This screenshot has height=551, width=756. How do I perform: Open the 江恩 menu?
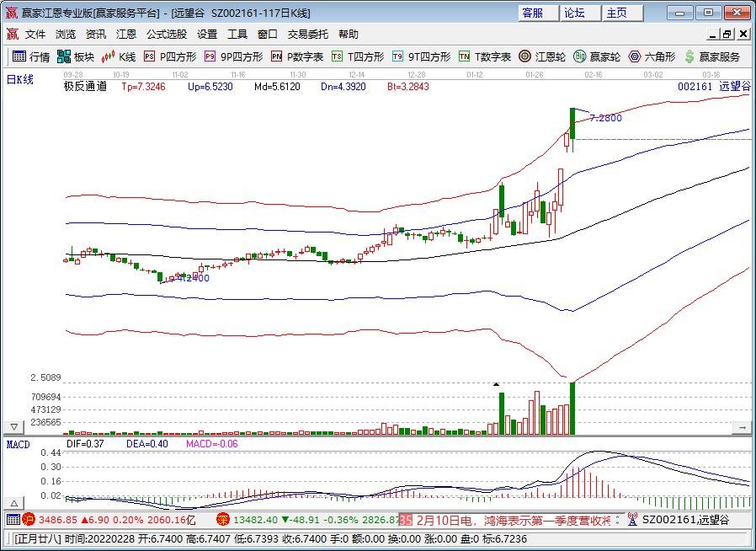[126, 35]
